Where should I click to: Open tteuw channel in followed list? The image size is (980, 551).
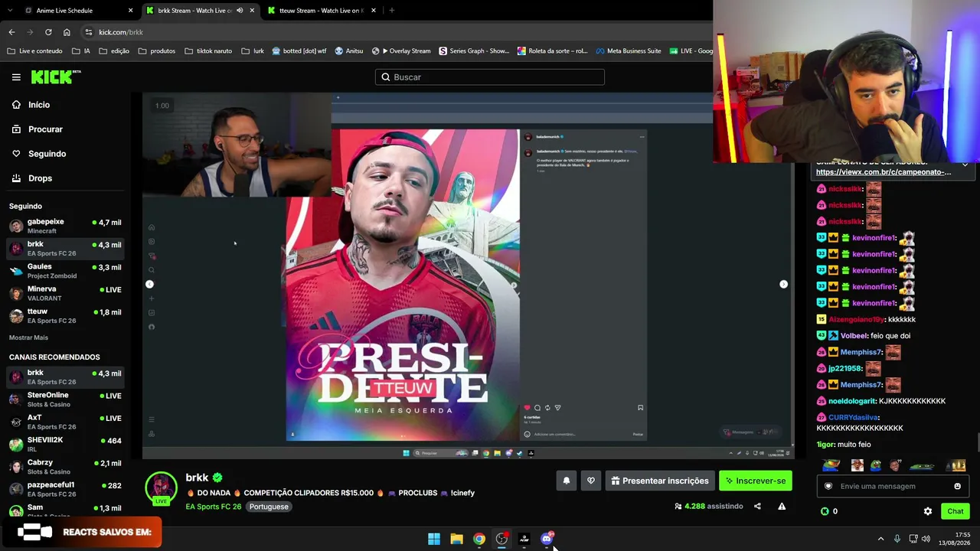(x=65, y=315)
